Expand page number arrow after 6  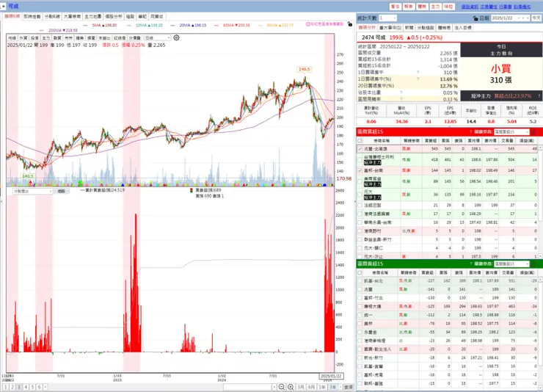(x=45, y=387)
